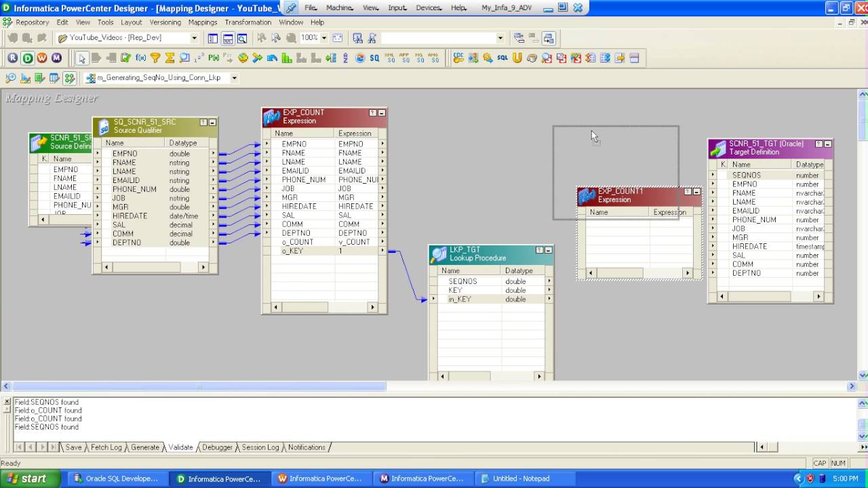
Task: Expand the m_Generating_SeqNo mapping selector dropdown
Action: point(235,78)
